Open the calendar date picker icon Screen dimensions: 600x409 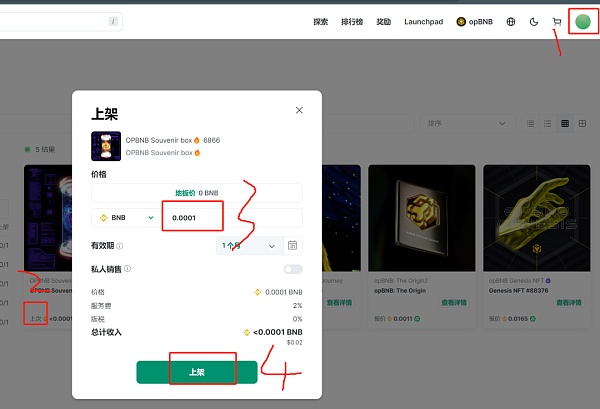point(292,245)
